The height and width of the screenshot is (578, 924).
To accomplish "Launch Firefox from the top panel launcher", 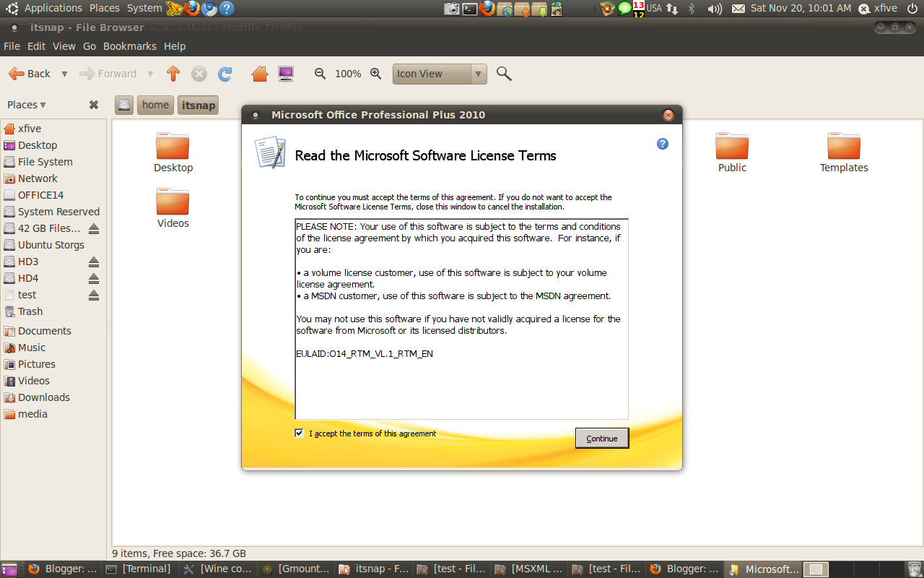I will pyautogui.click(x=192, y=9).
